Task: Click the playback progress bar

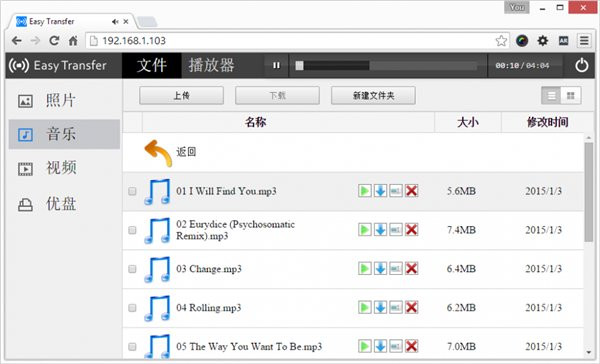Action: 386,65
